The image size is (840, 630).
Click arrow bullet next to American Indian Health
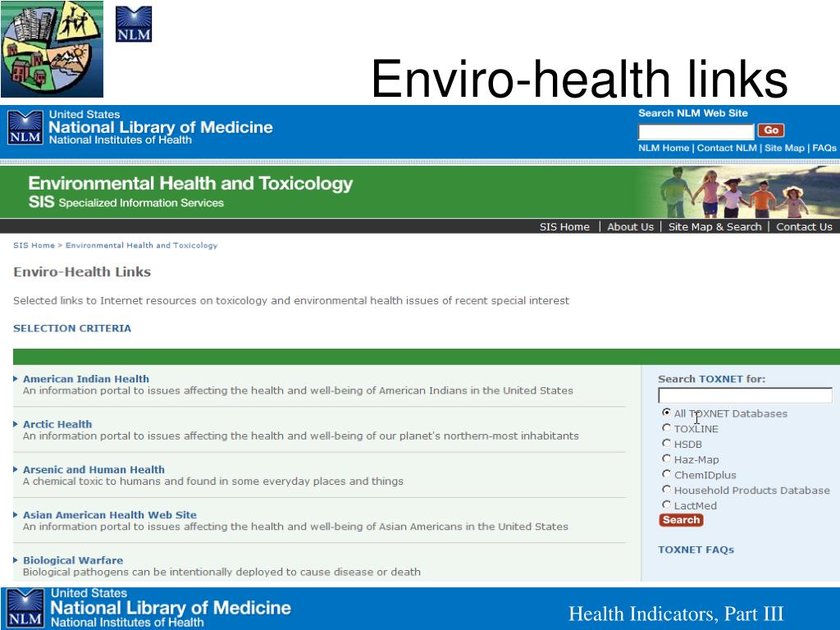[16, 379]
